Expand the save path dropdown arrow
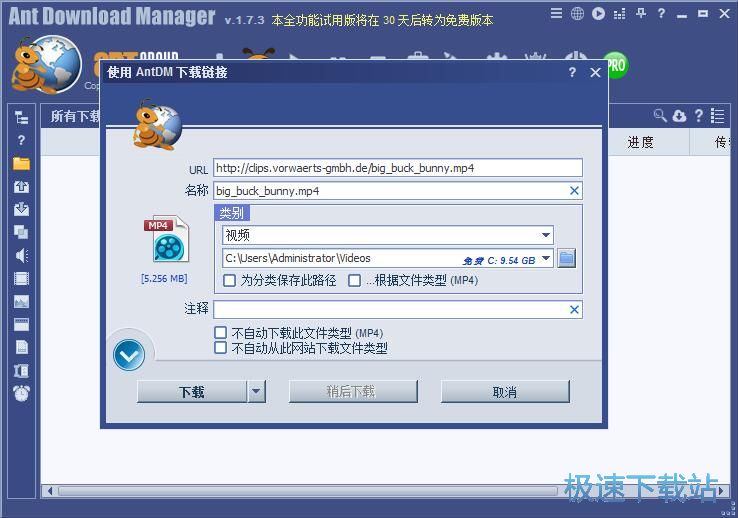Image resolution: width=738 pixels, height=518 pixels. [x=546, y=258]
